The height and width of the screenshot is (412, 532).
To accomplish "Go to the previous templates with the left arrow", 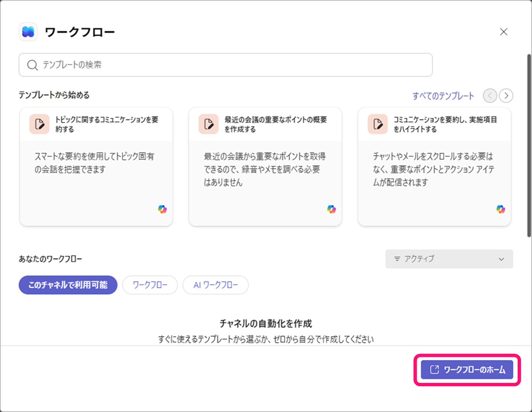I will [x=490, y=96].
